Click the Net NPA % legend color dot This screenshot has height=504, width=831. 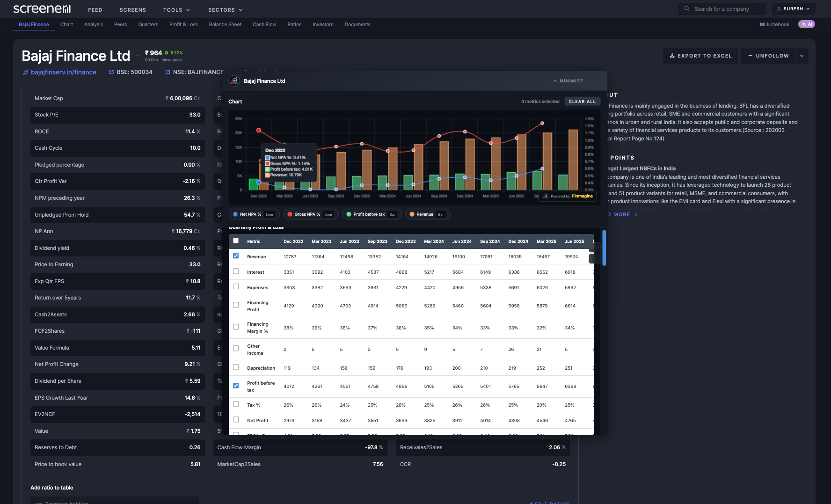(235, 214)
